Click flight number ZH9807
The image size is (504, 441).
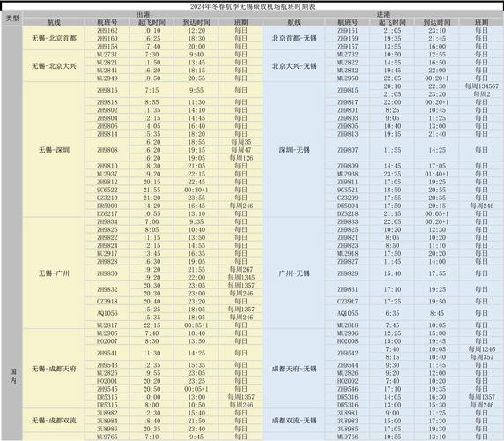pyautogui.click(x=347, y=150)
